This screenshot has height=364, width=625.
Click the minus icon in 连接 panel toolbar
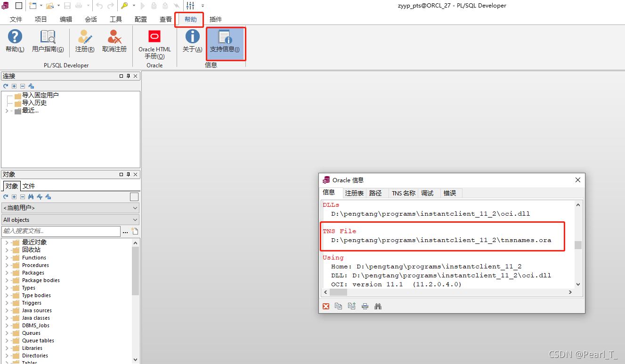22,86
